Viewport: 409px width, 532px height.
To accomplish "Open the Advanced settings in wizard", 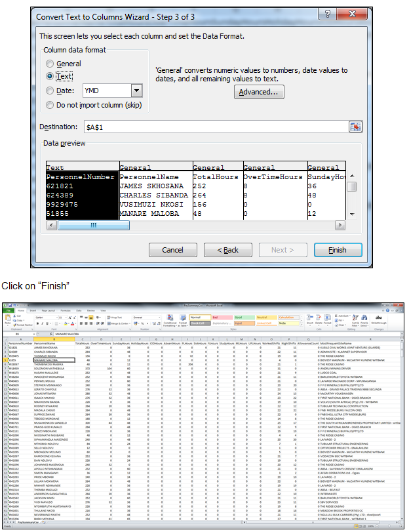I will tap(259, 92).
